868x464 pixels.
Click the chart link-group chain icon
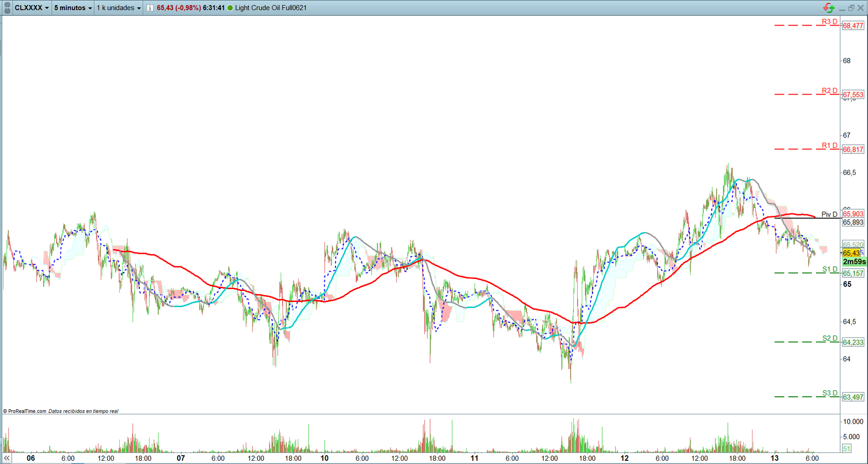[x=7, y=8]
